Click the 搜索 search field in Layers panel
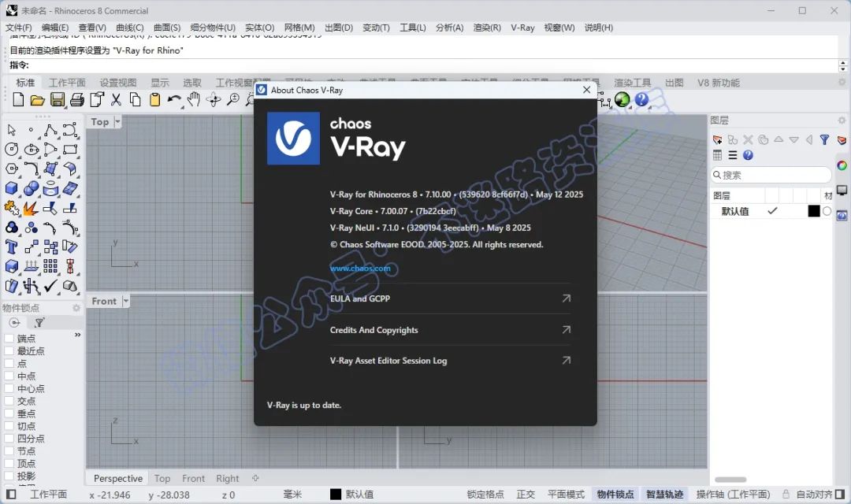The image size is (851, 504). pos(771,175)
